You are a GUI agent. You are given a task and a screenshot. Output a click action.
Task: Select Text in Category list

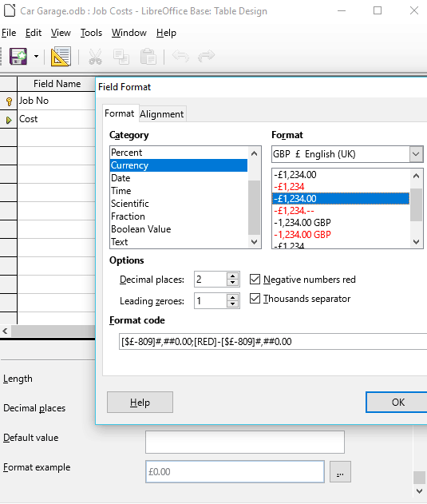[x=179, y=242]
